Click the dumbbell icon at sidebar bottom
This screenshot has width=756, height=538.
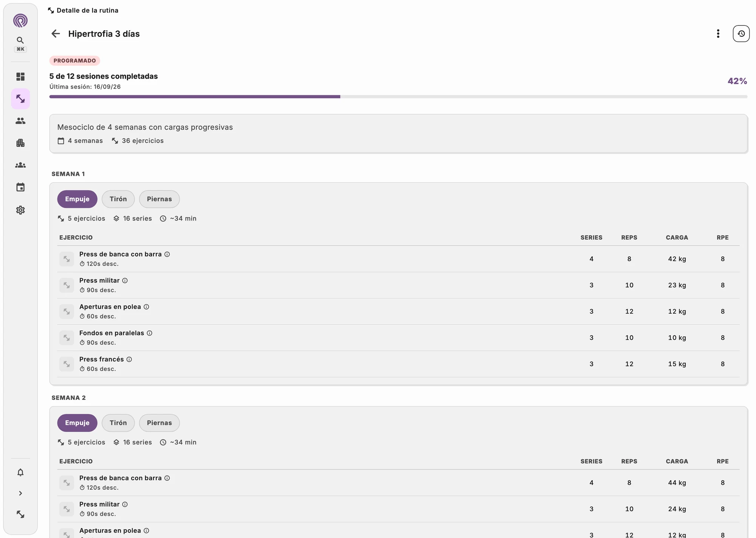tap(20, 515)
